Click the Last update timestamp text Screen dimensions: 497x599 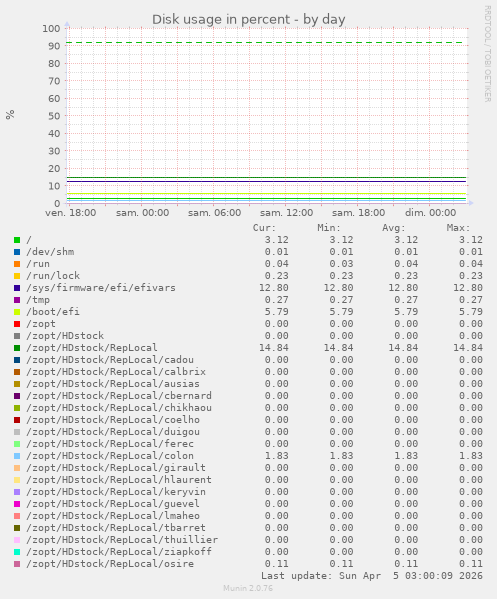point(372,576)
